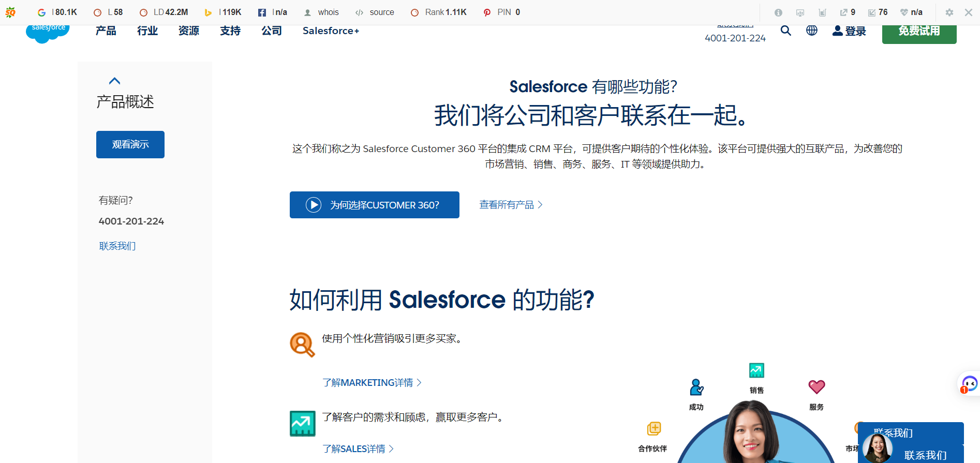The image size is (980, 463).
Task: Open SEOquake settings gear
Action: (949, 12)
